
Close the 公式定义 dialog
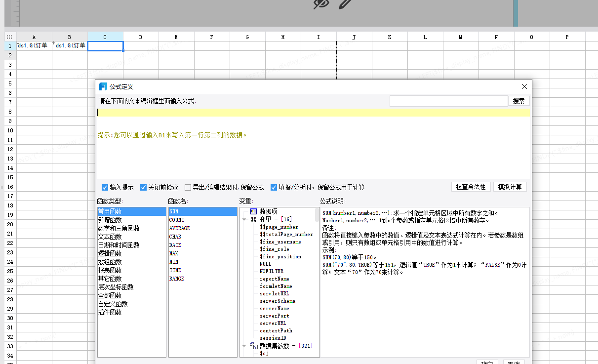point(524,86)
